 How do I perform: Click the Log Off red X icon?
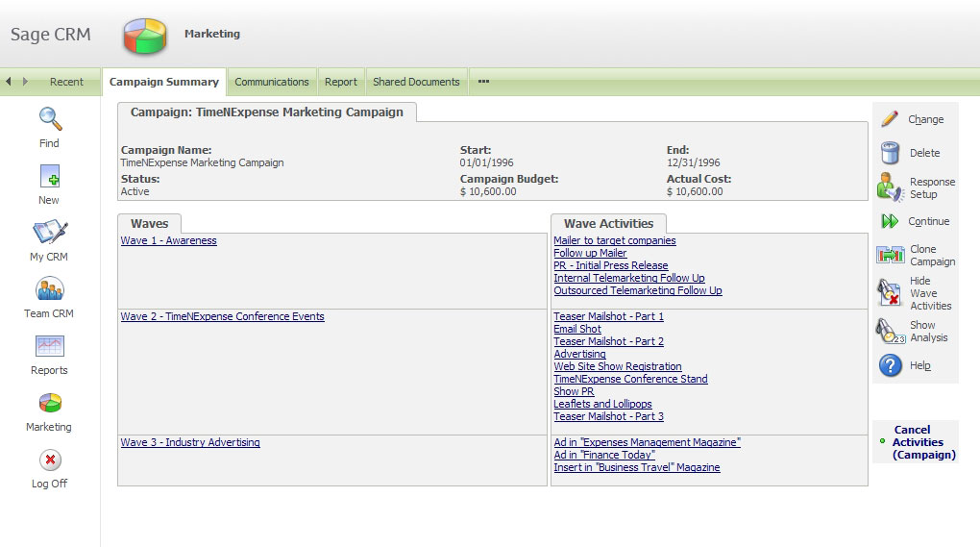click(x=51, y=460)
